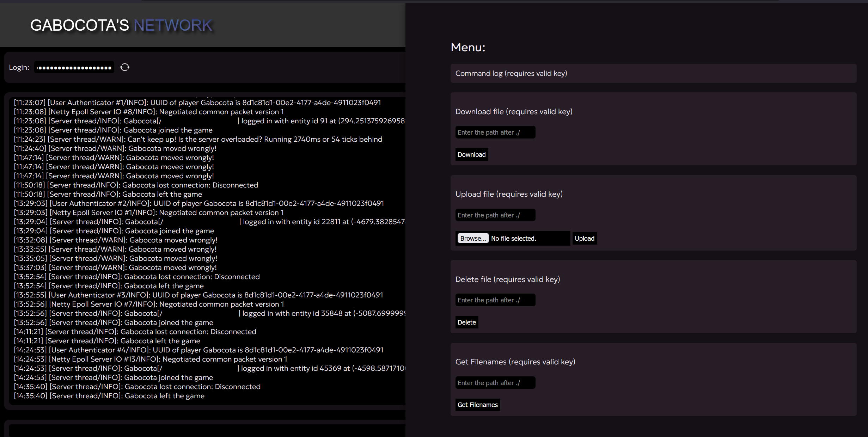Click the Get Filenames section header
868x437 pixels.
pos(515,362)
